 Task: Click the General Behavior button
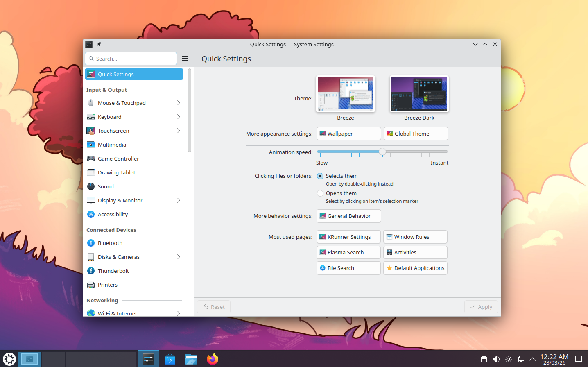pos(348,216)
